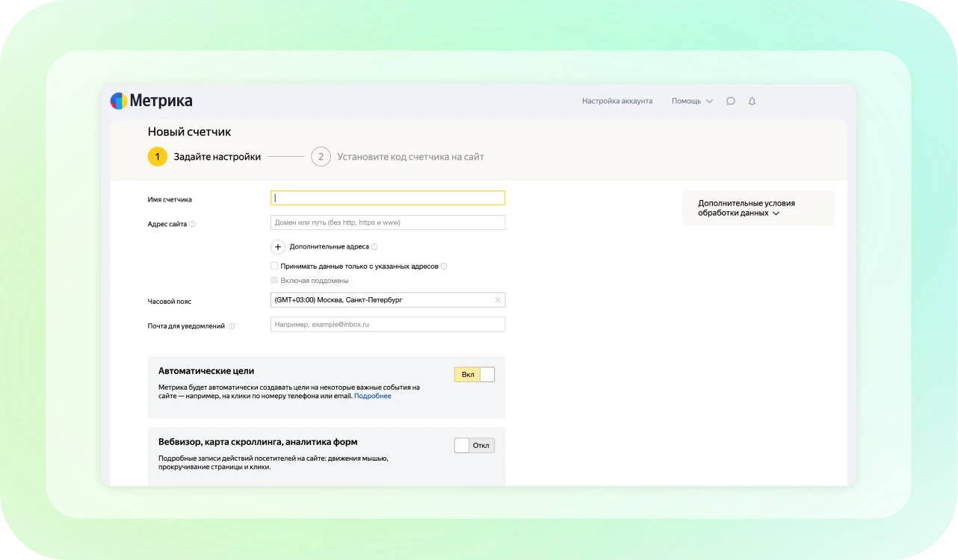Screen dimensions: 958x560
Task: Expand Дополнительные условия обработки данных
Action: 746,208
